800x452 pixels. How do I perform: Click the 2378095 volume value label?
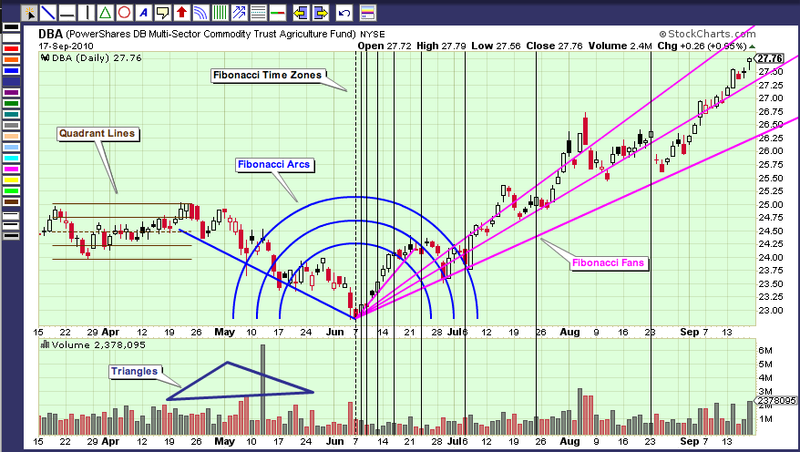777,401
